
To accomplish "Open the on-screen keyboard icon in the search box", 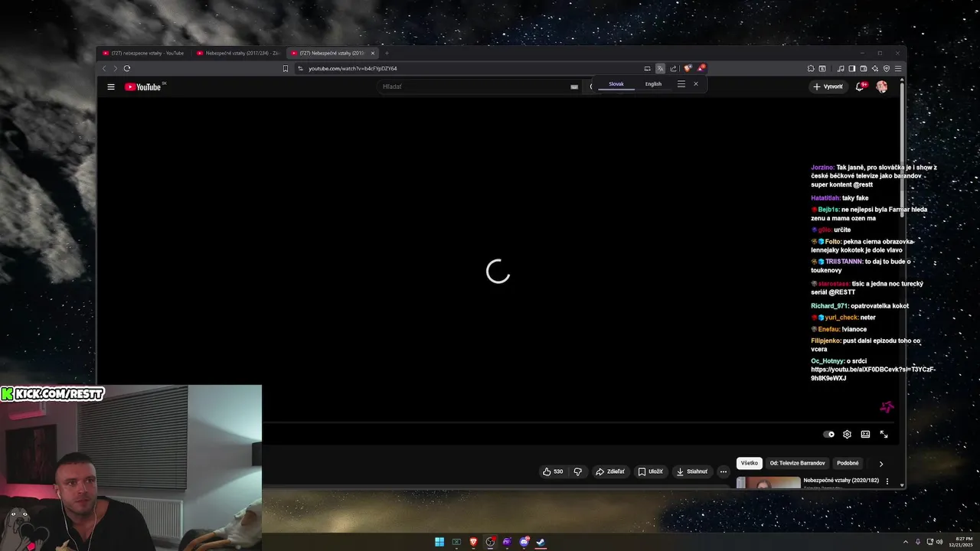I will click(574, 86).
